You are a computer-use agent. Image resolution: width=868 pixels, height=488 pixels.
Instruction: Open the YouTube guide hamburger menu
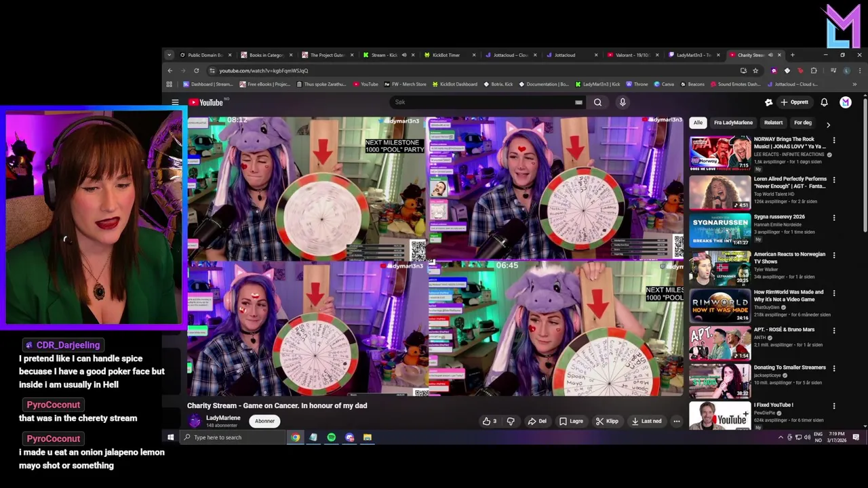175,102
